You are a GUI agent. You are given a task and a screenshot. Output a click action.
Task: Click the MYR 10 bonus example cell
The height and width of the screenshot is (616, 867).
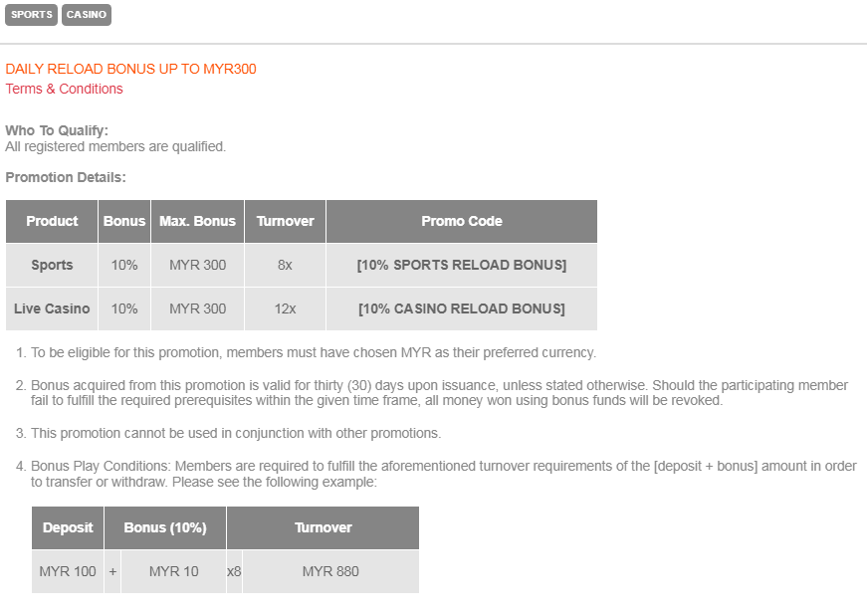click(173, 571)
